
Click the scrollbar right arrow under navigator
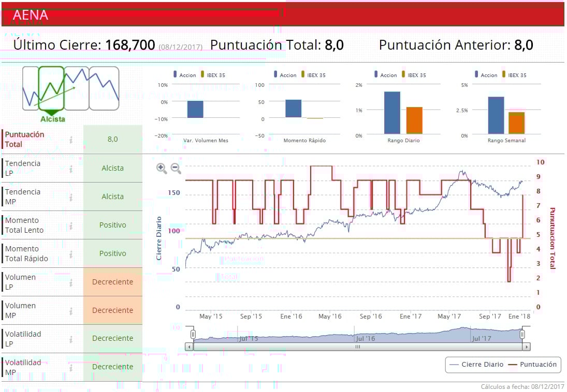pos(527,347)
